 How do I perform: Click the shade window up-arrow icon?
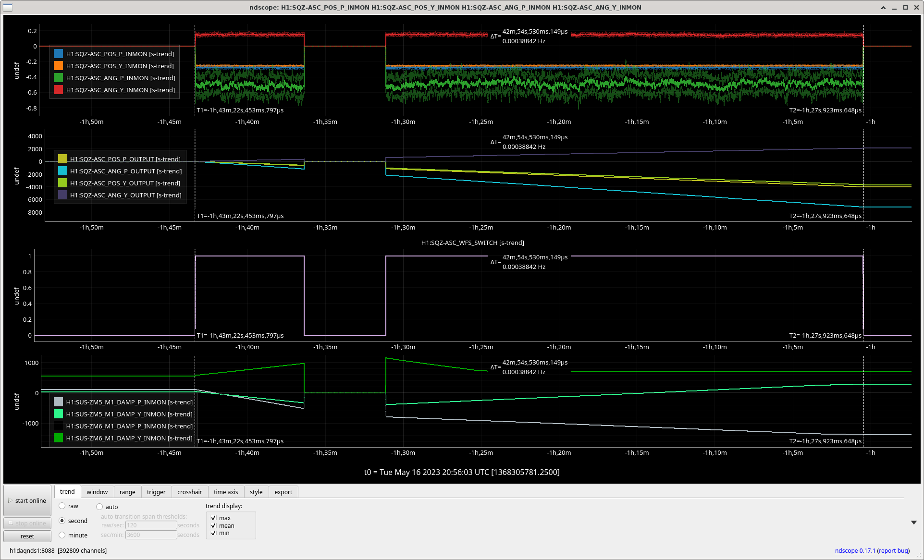tap(883, 8)
